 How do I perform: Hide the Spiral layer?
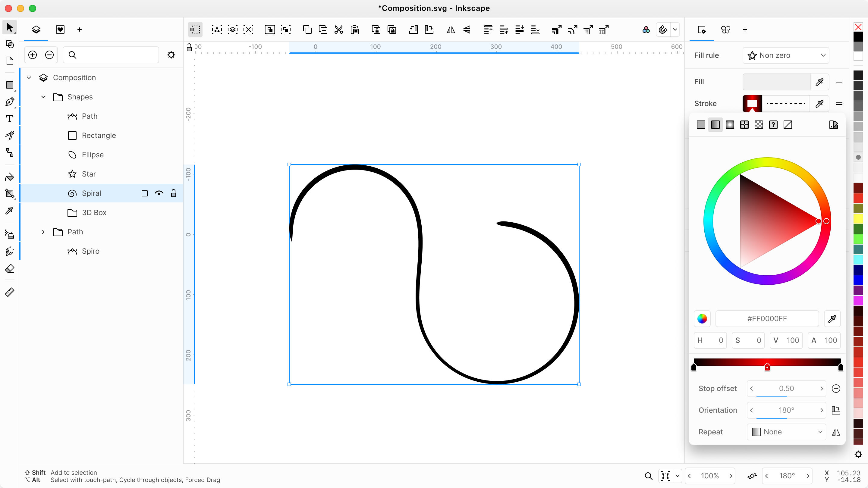click(x=159, y=193)
